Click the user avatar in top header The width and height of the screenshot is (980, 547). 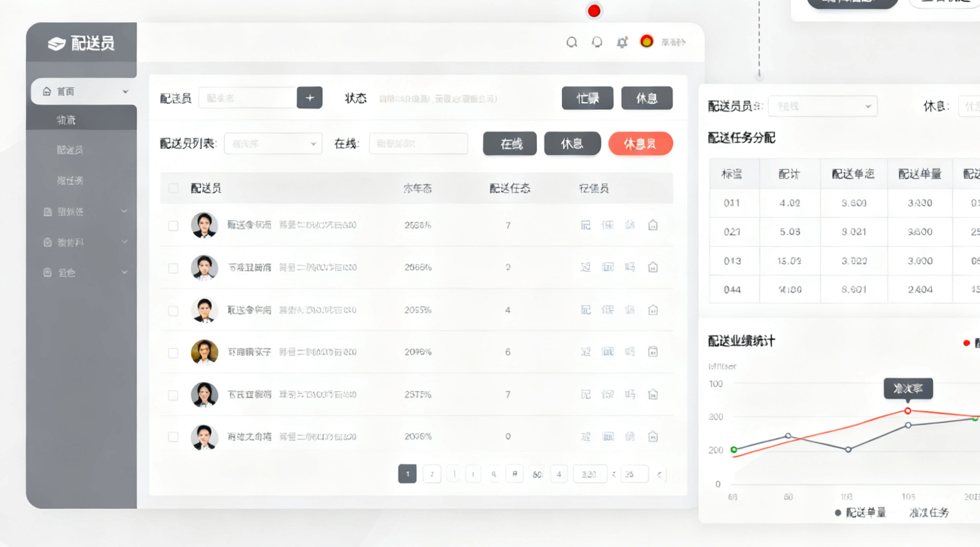pyautogui.click(x=646, y=41)
